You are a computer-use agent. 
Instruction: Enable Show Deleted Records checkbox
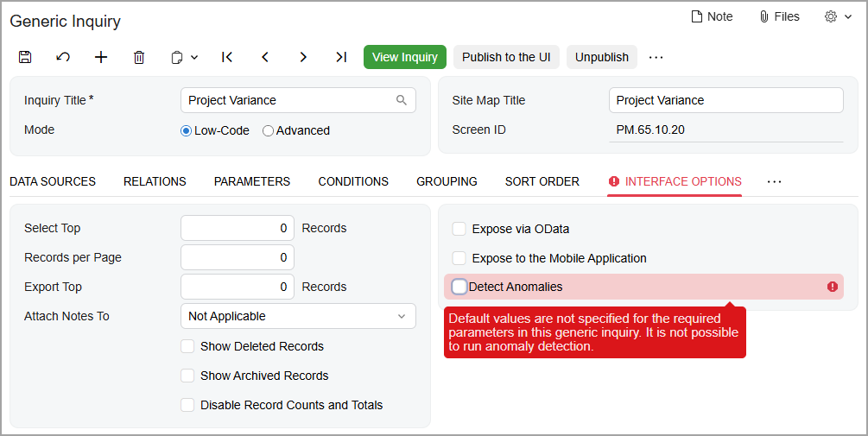(x=187, y=346)
